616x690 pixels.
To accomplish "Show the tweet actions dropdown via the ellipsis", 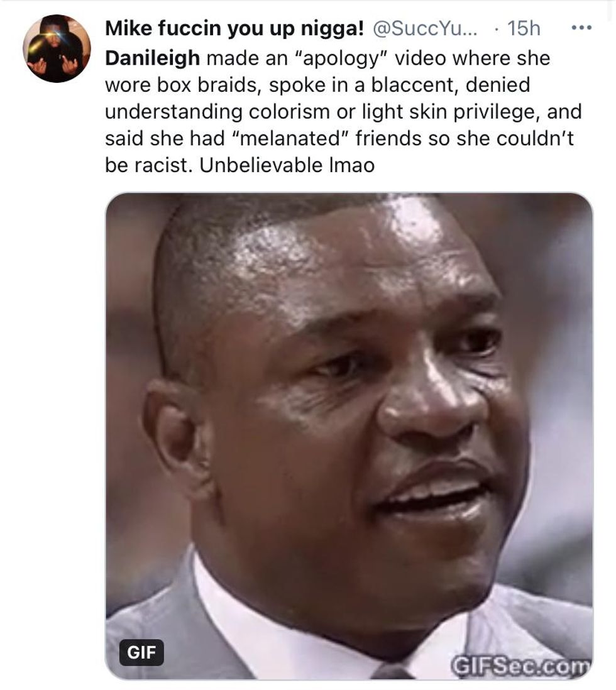I will (581, 28).
